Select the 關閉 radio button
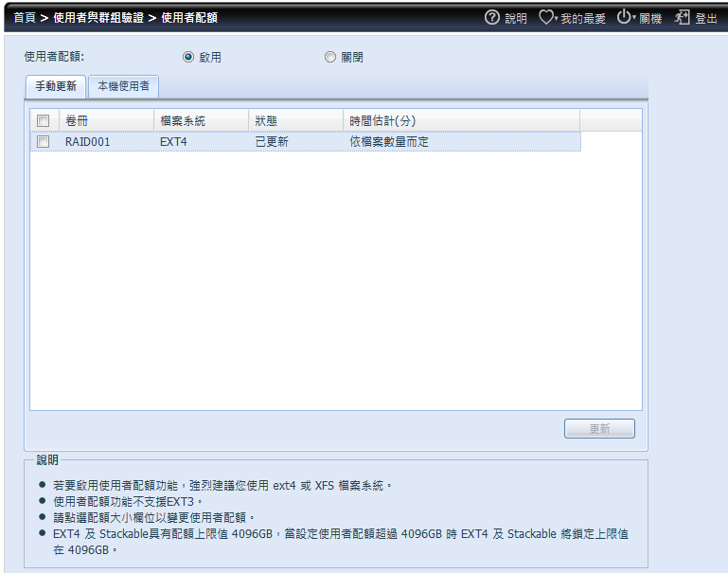728x573 pixels. point(329,57)
